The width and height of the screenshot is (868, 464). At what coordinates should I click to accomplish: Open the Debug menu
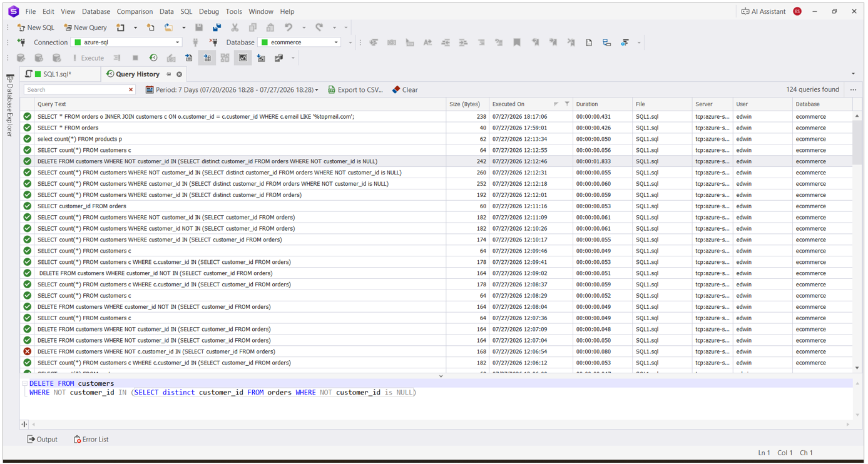[208, 11]
